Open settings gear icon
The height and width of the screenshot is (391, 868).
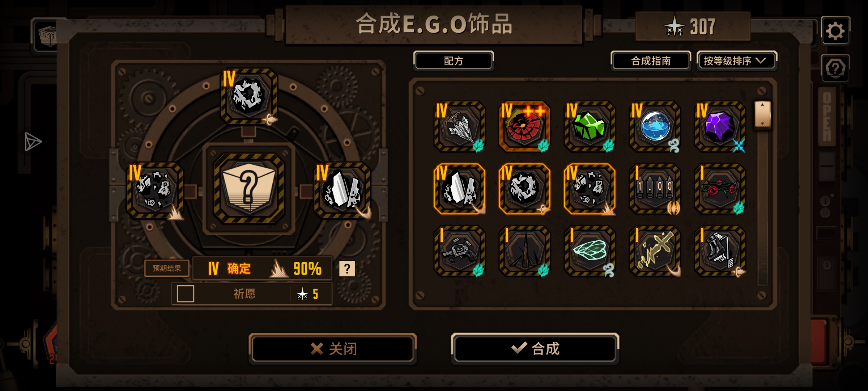click(835, 31)
